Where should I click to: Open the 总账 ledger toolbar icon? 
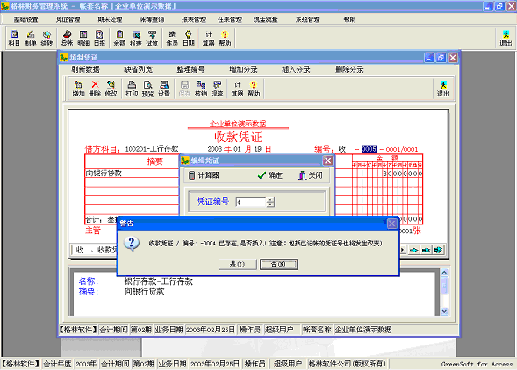(67, 38)
